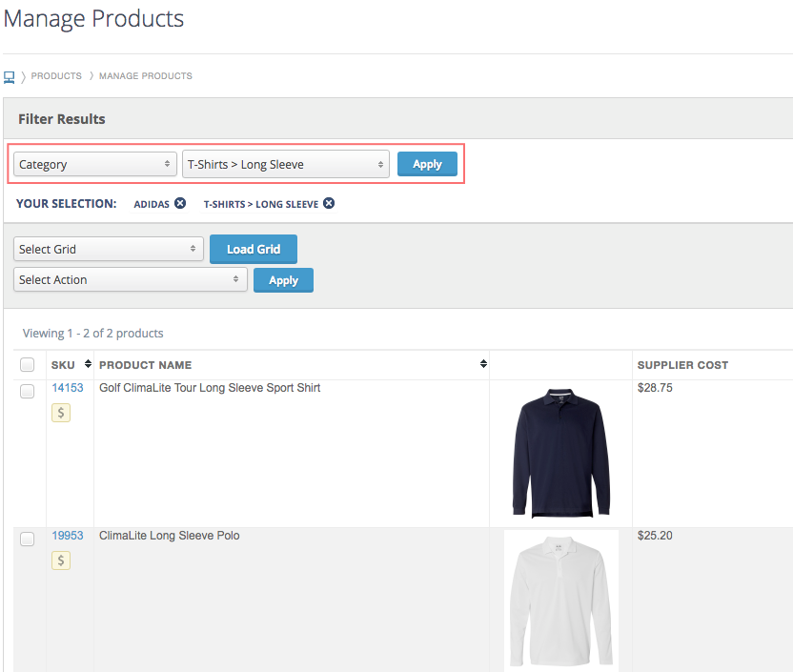The height and width of the screenshot is (672, 793).
Task: Click the dollar icon under SKU 14153
Action: (61, 413)
